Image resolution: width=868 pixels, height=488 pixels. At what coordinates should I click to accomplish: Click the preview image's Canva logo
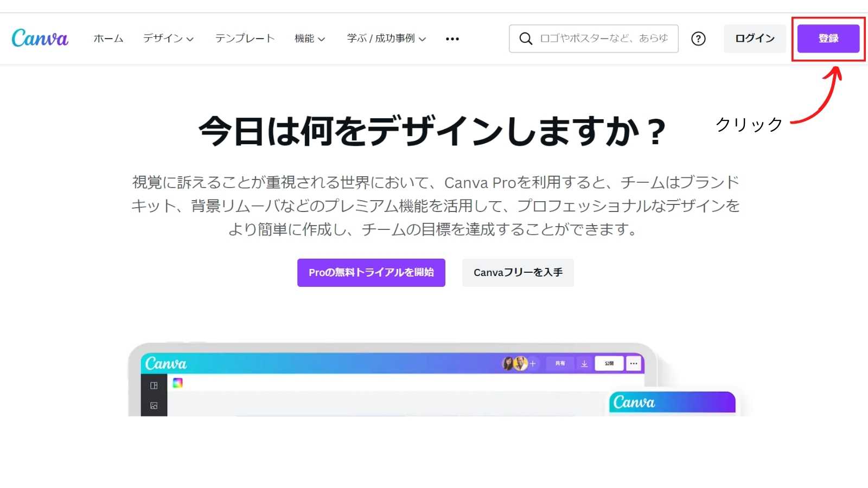tap(165, 363)
